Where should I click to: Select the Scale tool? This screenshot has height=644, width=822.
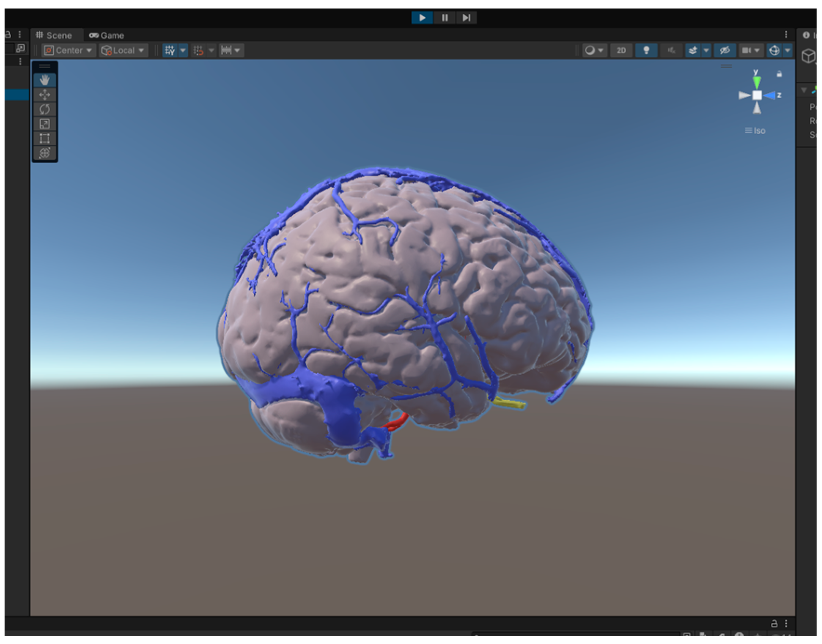45,124
